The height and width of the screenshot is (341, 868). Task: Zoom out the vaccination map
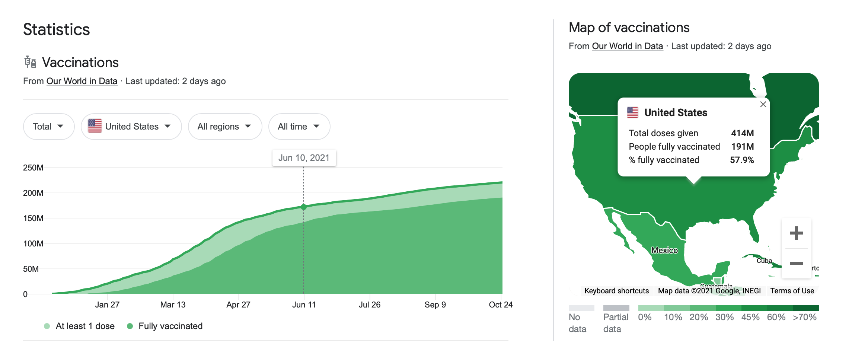pyautogui.click(x=796, y=264)
